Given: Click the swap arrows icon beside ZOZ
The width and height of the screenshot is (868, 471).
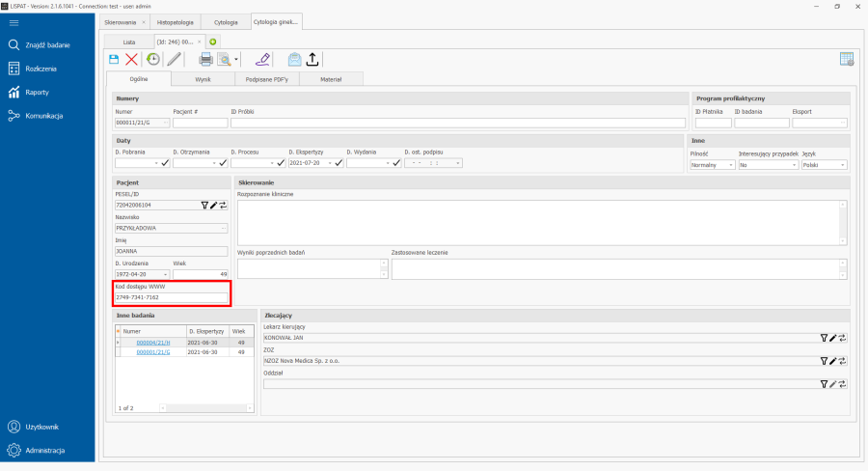Looking at the screenshot, I should click(x=842, y=360).
